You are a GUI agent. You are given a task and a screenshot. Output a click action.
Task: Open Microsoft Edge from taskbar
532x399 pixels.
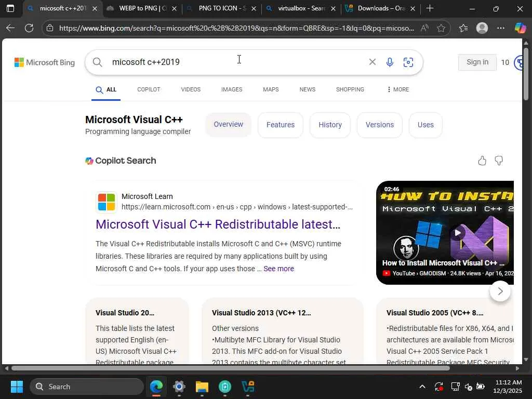pyautogui.click(x=156, y=387)
